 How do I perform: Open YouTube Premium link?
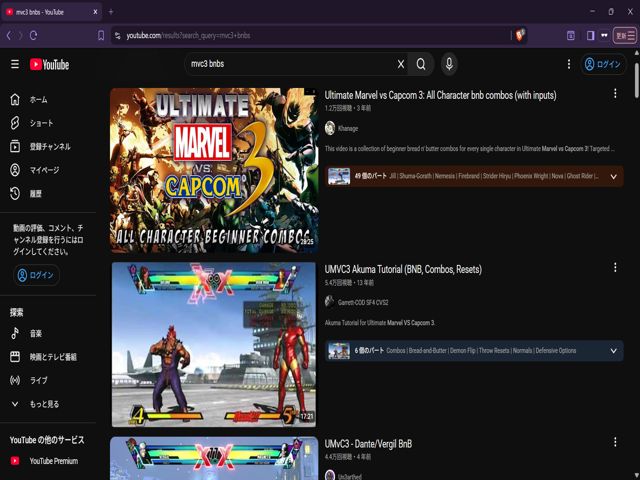(x=48, y=461)
